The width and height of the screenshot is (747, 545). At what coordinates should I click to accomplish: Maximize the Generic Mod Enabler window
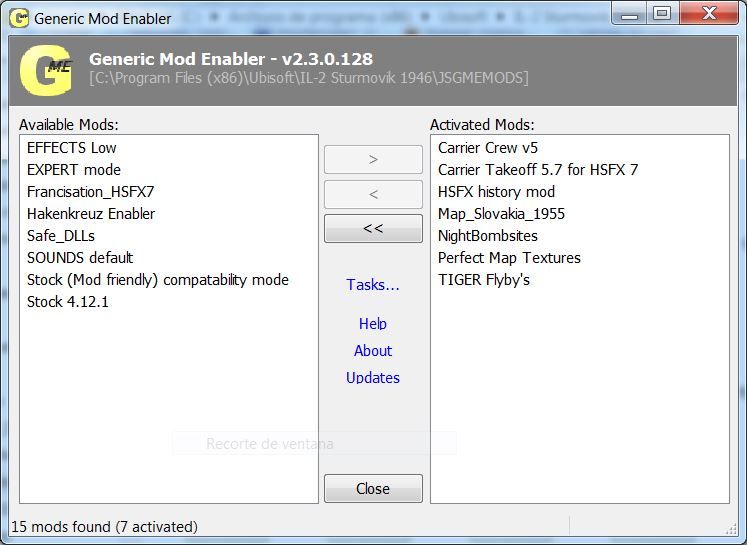click(661, 13)
